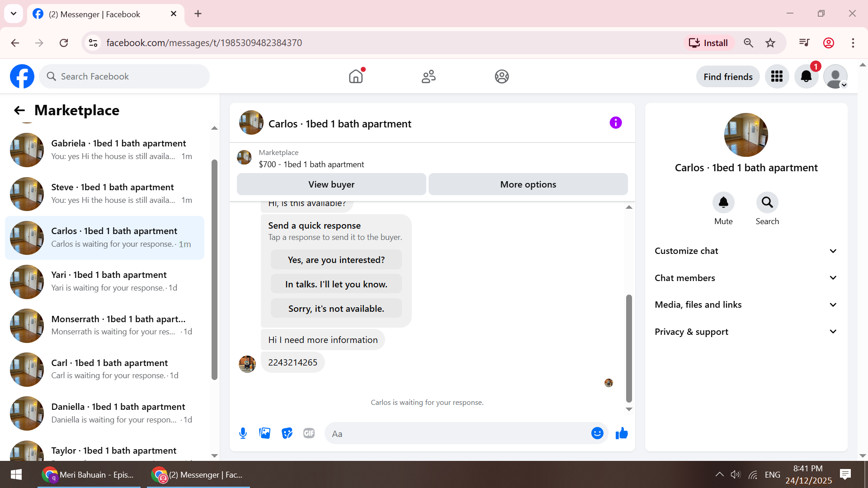Click the View buyer button
Viewport: 868px width, 488px height.
click(331, 184)
